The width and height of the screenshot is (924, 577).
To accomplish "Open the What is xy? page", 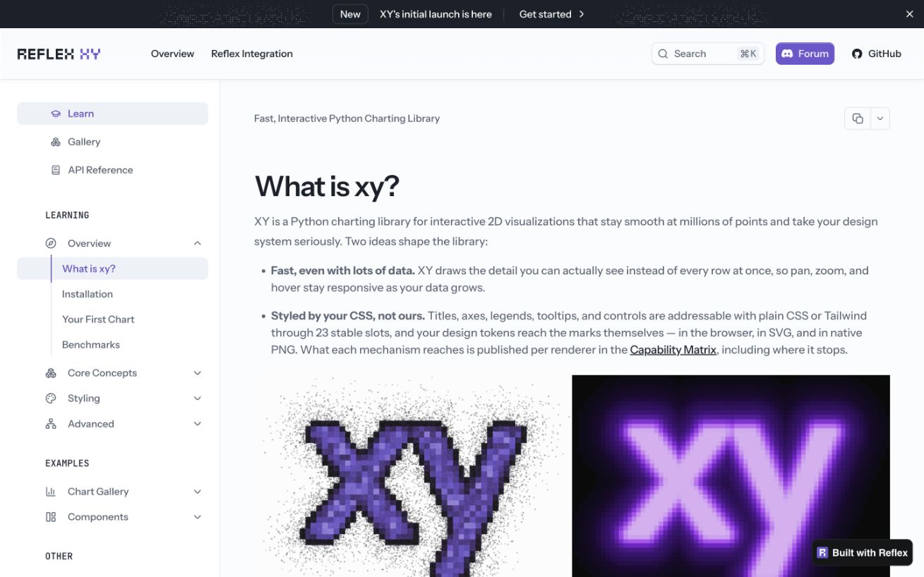I will [x=112, y=269].
